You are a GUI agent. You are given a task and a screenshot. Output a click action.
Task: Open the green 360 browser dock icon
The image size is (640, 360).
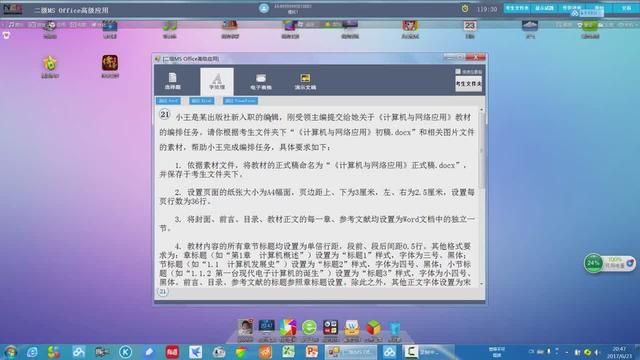click(x=309, y=328)
